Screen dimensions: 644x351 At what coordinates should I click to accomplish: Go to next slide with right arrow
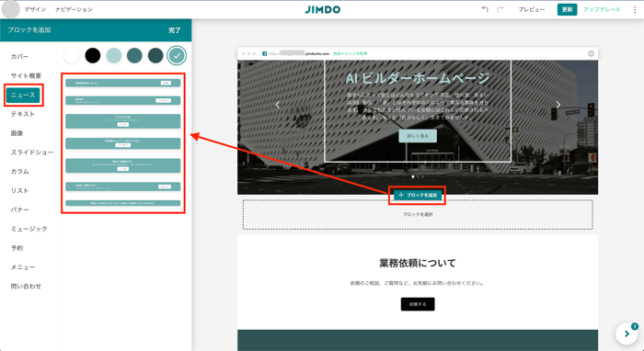558,105
